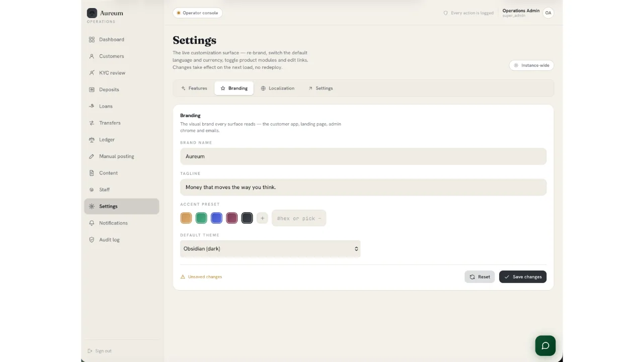The image size is (644, 362).
Task: Open the Deposits icon
Action: pyautogui.click(x=92, y=89)
